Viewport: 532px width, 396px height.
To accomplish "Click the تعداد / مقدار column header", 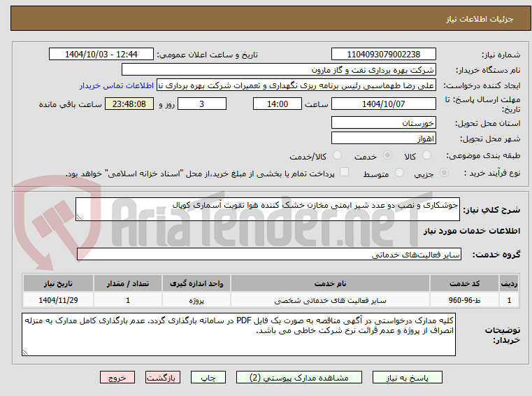I will click(127, 283).
